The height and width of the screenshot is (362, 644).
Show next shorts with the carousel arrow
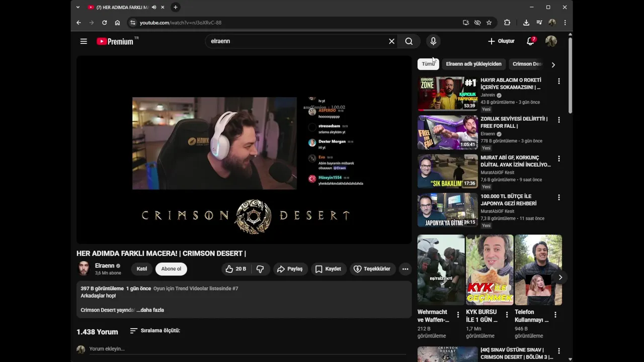point(560,278)
